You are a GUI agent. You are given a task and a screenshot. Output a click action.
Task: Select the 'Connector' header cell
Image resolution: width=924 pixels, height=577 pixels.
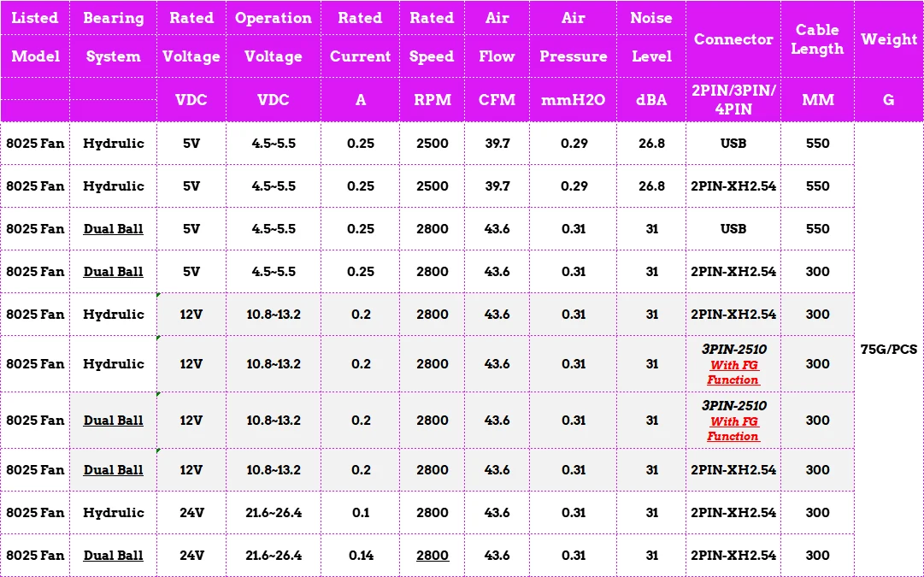tap(733, 39)
